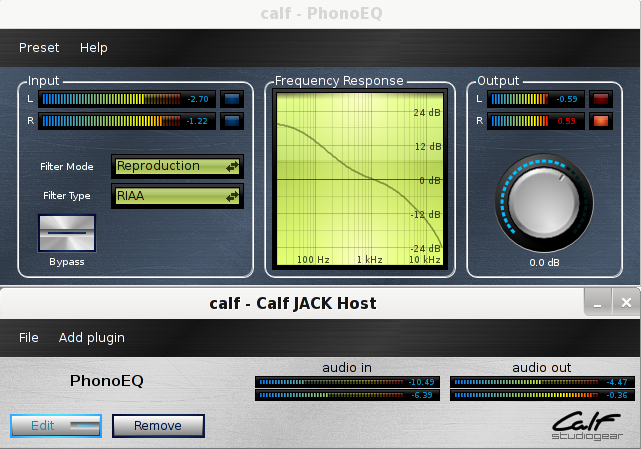Click the audio out top meter reading -4.47
This screenshot has height=449, width=641.
tap(542, 382)
